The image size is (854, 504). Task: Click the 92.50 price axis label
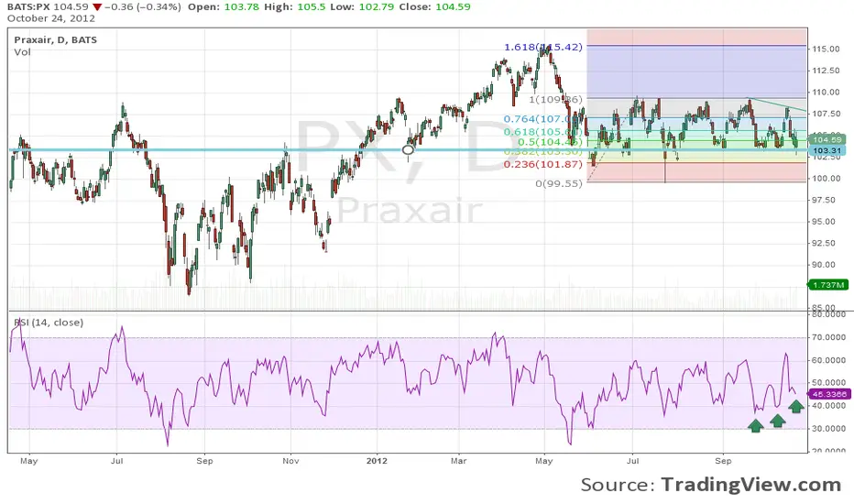tap(826, 243)
